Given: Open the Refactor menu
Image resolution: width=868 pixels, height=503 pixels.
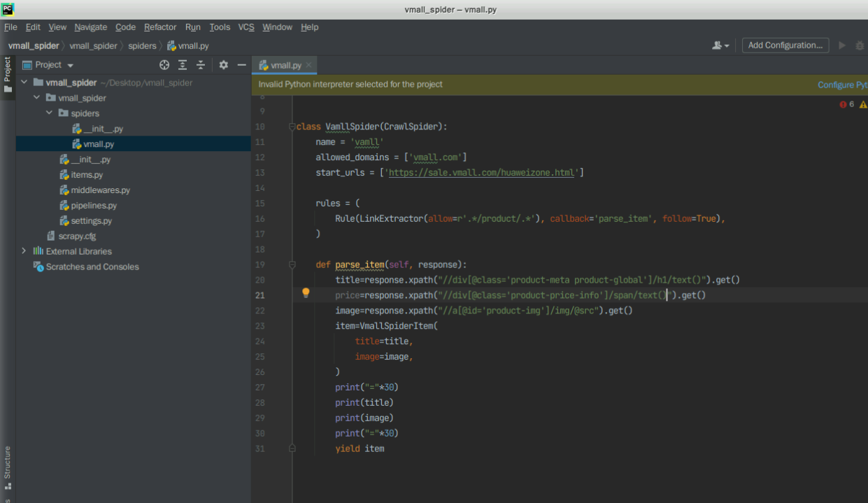Looking at the screenshot, I should (160, 27).
